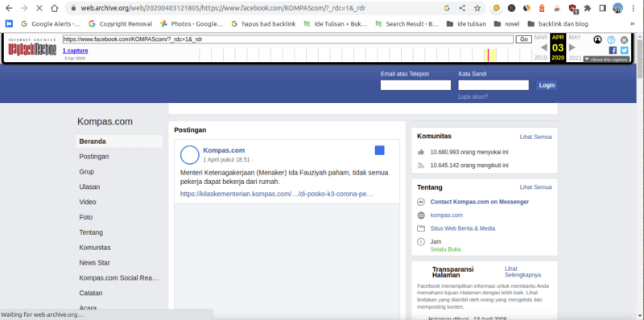644x320 pixels.
Task: Open the Extensions puzzle piece menu
Action: (x=588, y=8)
